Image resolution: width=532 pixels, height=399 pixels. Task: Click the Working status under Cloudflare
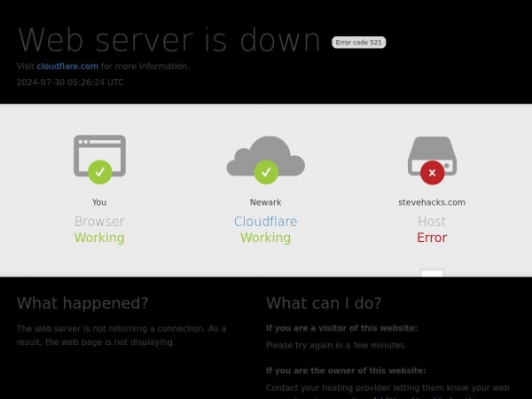point(265,238)
